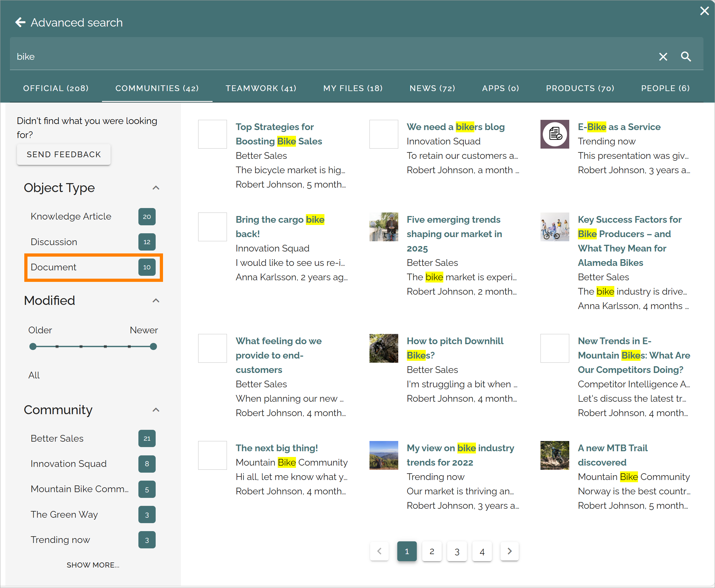Open 'Bring the cargo bike back!' result
Screen dimensions: 715x588
point(280,227)
